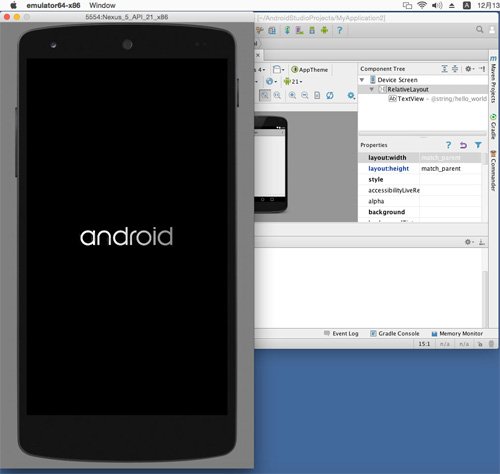Open the bottom tool window gear menu
The width and height of the screenshot is (500, 474).
(469, 242)
